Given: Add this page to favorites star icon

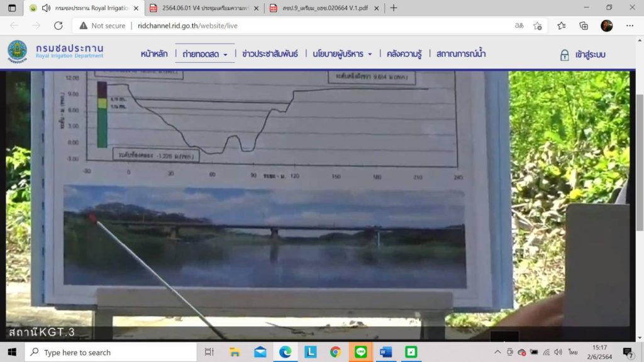Looking at the screenshot, I should coord(538,26).
